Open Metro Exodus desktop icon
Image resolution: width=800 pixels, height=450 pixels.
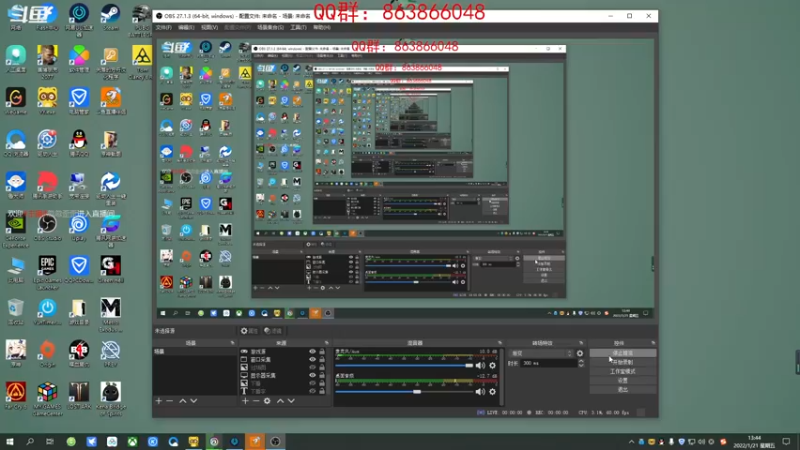pyautogui.click(x=110, y=314)
